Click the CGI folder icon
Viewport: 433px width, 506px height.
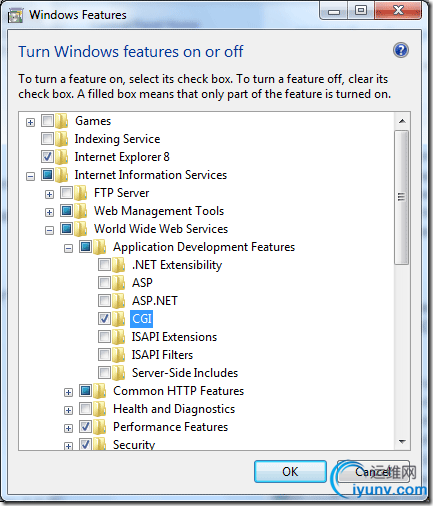pos(119,319)
